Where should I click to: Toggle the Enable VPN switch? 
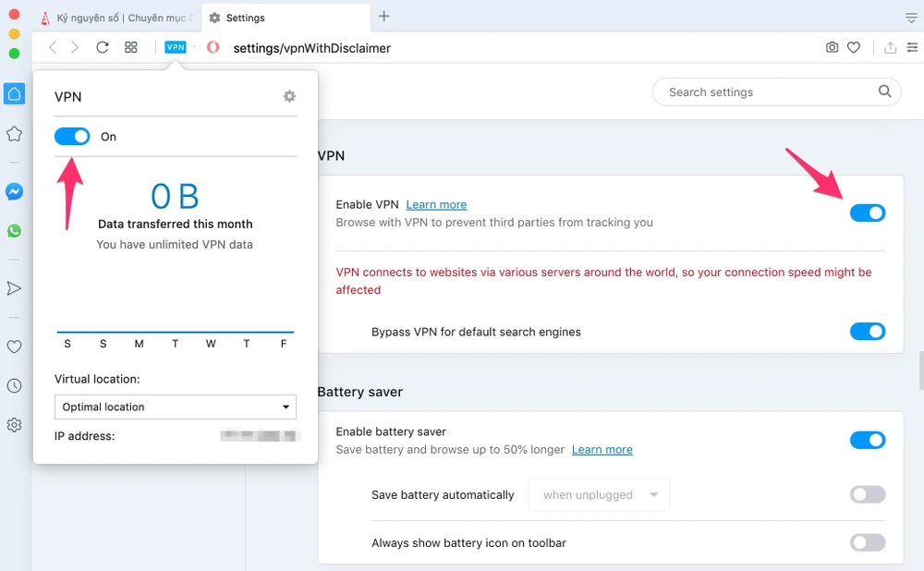tap(867, 213)
